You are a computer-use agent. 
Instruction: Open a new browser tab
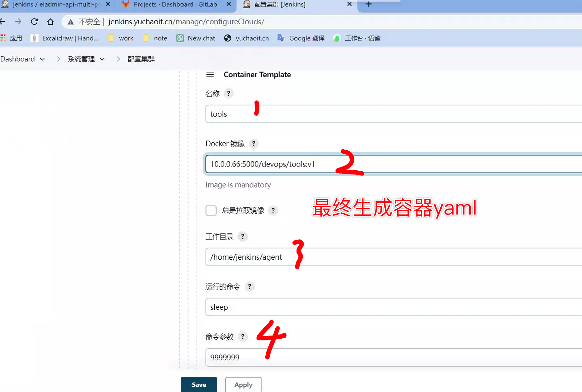click(368, 4)
